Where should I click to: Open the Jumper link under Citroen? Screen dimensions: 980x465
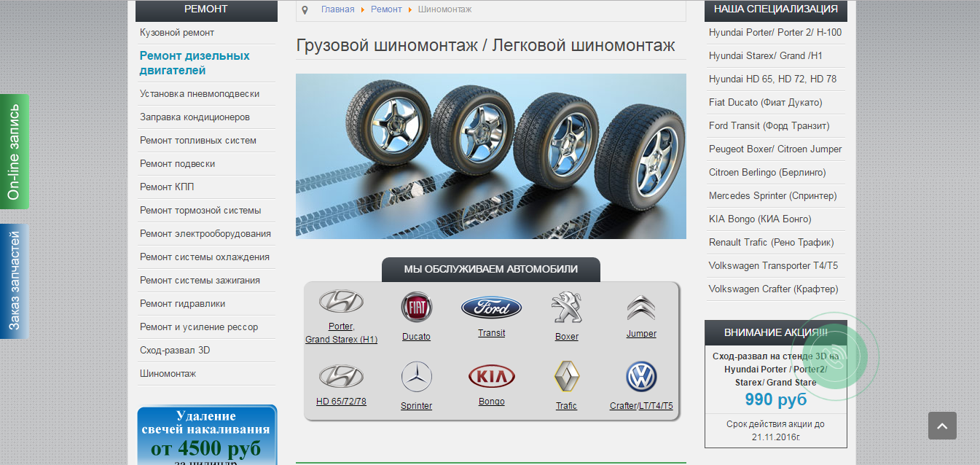(641, 334)
